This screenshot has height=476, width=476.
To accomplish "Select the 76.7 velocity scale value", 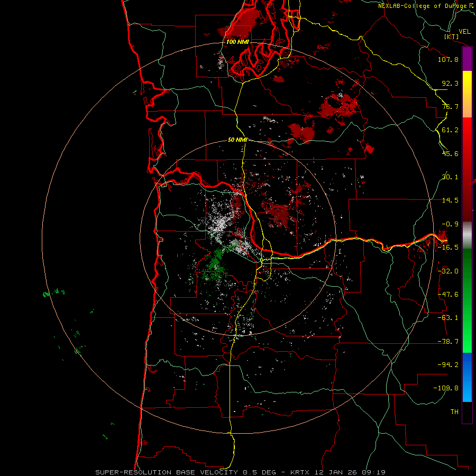I will tap(450, 106).
